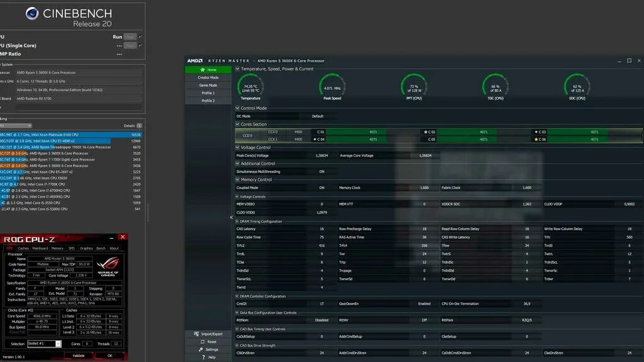This screenshot has width=644, height=362.
Task: Click the ROG Republic of Gamers logo in CPU-Z
Action: [108, 266]
